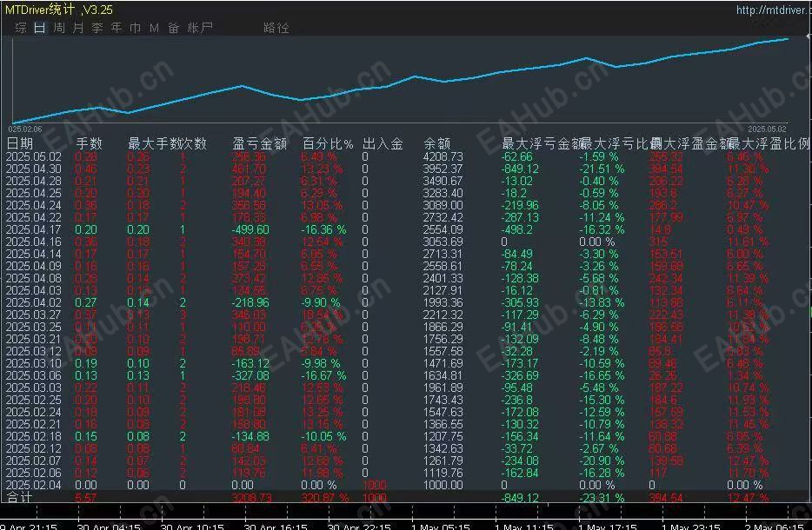Select the 年 yearly tab

pos(116,28)
